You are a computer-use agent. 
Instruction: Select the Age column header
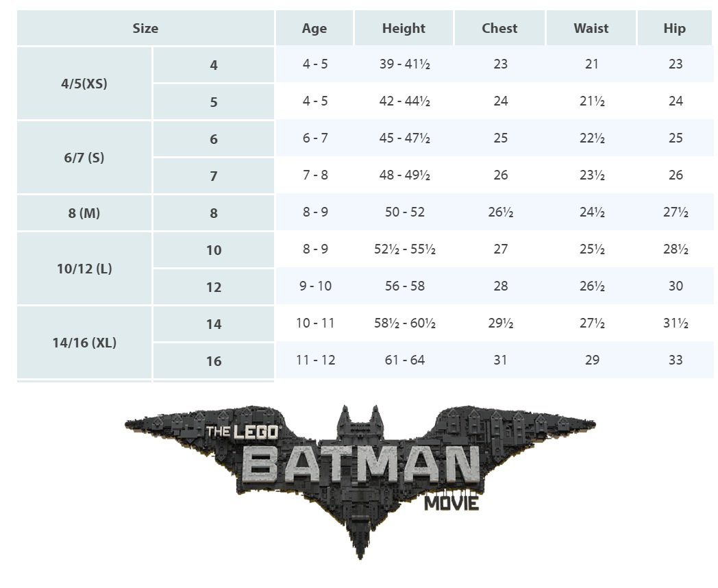click(x=314, y=28)
